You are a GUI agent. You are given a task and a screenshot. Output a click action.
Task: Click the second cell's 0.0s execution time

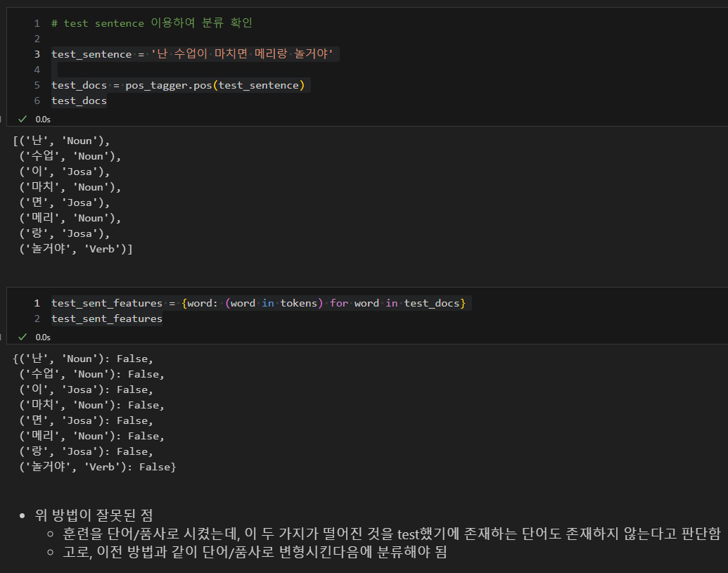(x=43, y=337)
